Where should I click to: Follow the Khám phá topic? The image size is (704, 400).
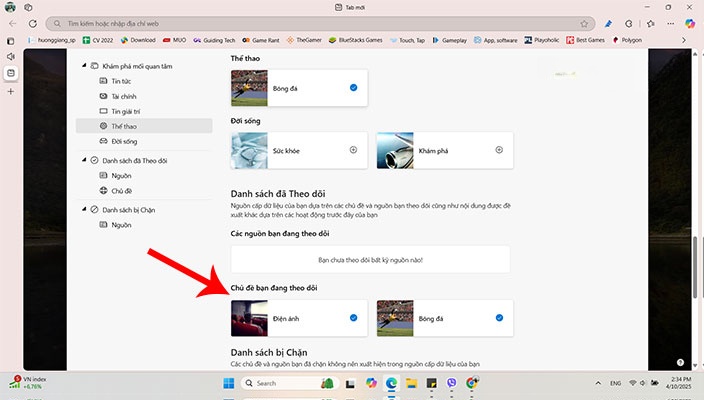click(499, 150)
